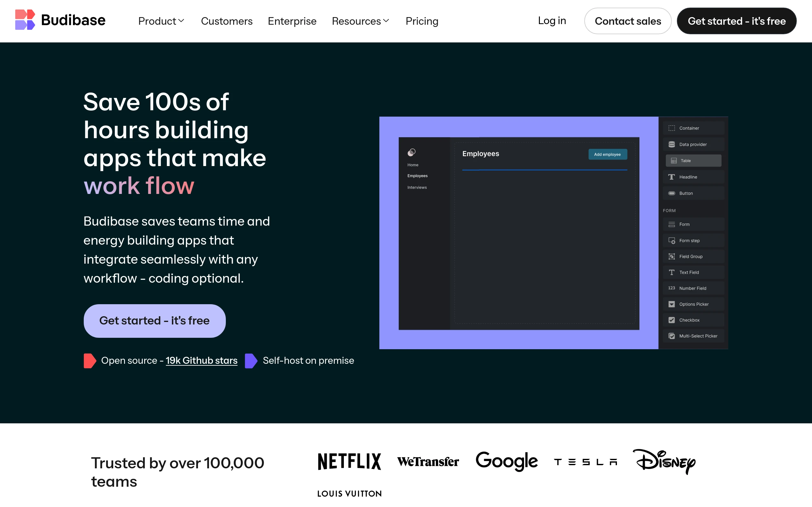
Task: Click the Checkbox component item
Action: [693, 320]
